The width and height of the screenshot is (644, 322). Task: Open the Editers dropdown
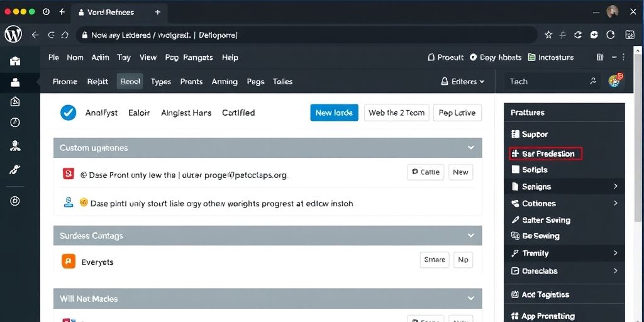coord(462,82)
